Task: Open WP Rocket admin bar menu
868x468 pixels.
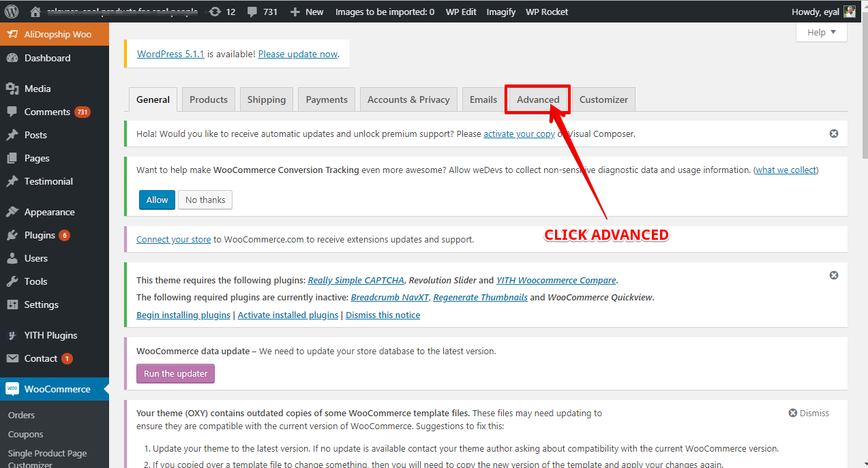Action: (547, 12)
